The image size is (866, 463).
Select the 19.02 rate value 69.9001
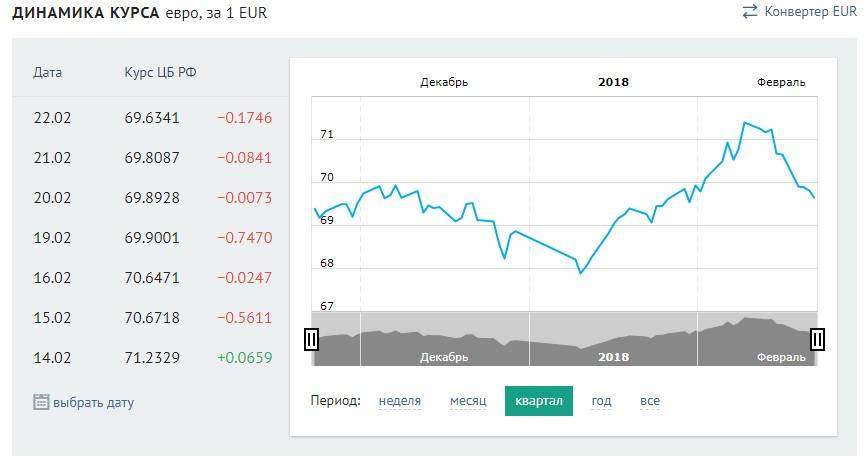(152, 238)
